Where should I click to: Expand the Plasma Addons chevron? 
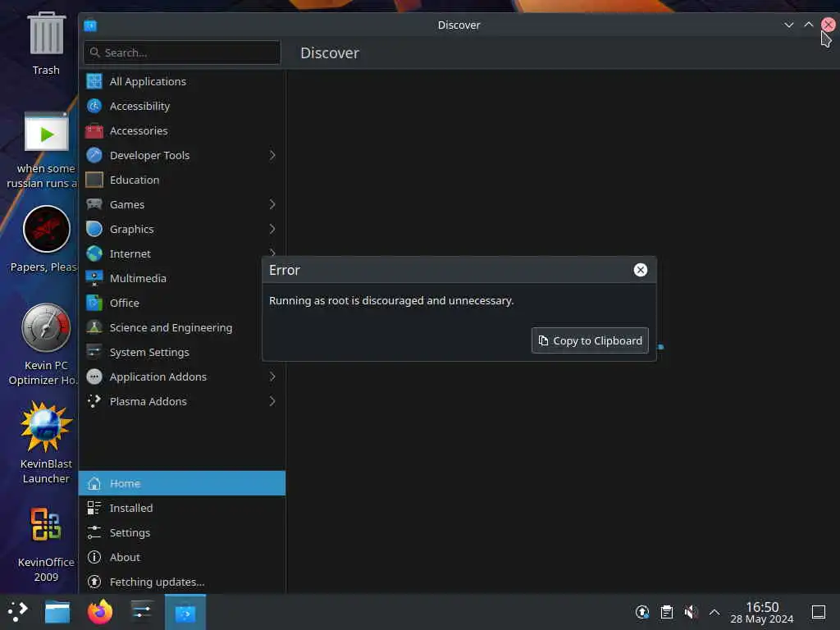pos(272,401)
